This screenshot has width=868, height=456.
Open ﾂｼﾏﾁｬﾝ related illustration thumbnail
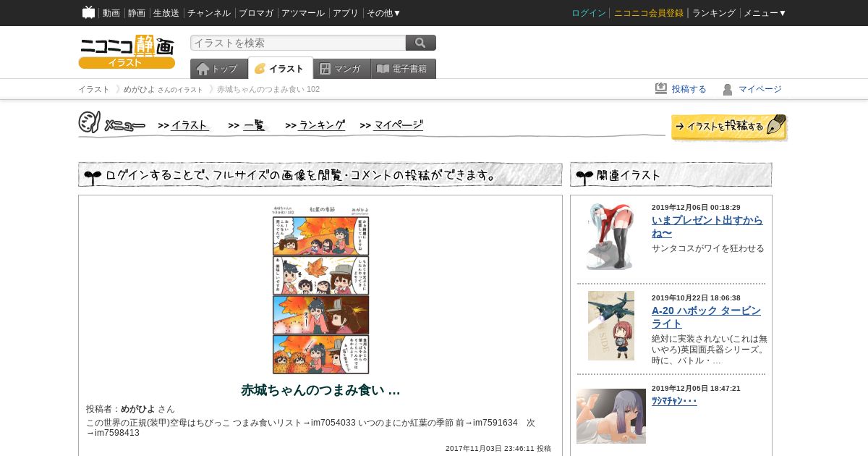[611, 416]
